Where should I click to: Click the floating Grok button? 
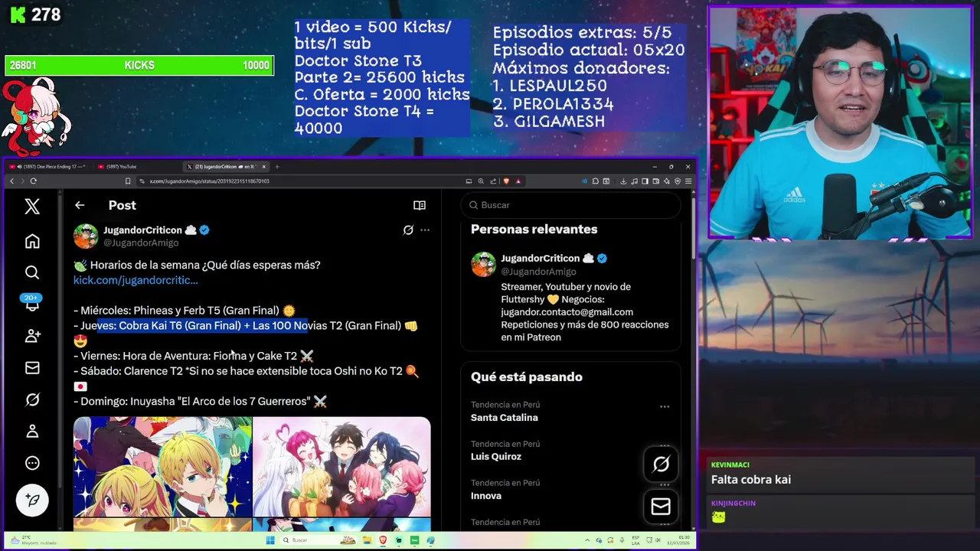[x=661, y=464]
